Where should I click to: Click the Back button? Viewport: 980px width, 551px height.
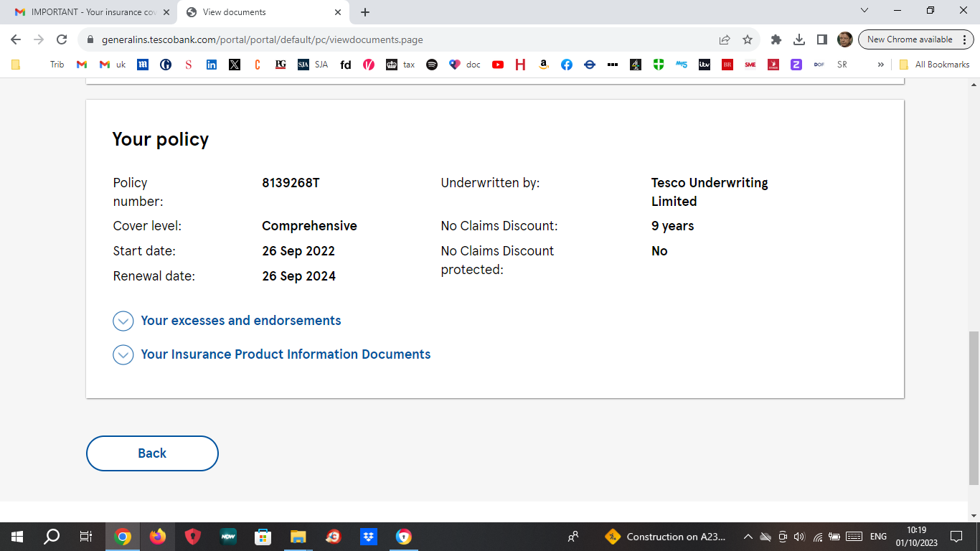pos(152,453)
